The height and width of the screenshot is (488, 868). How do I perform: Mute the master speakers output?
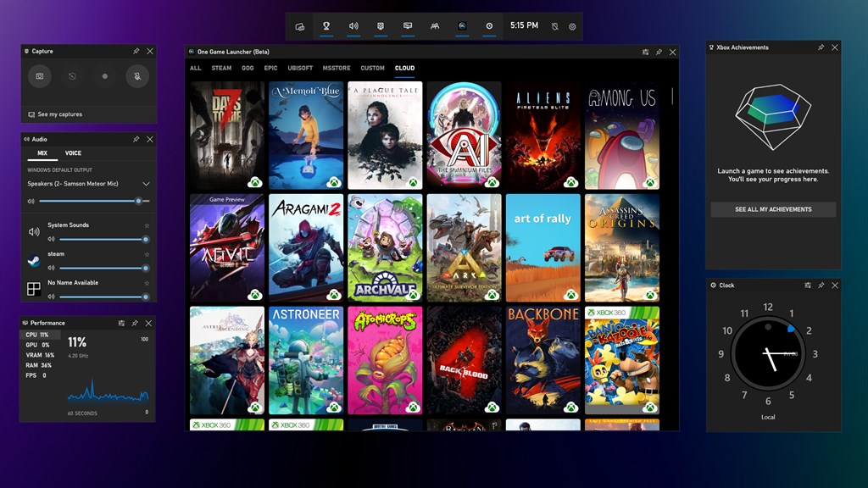(x=31, y=201)
